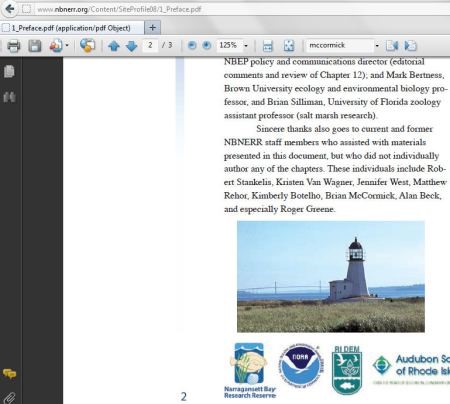Select the 1_Preface.pdf tab

click(x=72, y=28)
